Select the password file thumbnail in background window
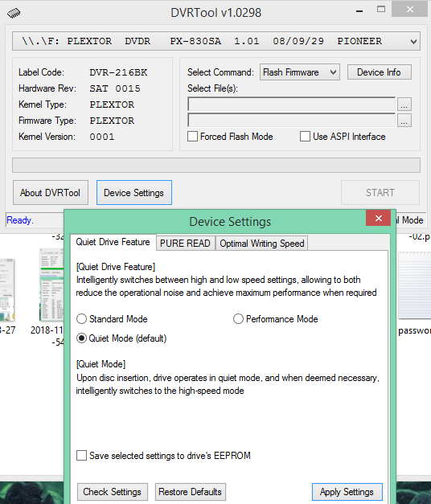 (x=414, y=285)
